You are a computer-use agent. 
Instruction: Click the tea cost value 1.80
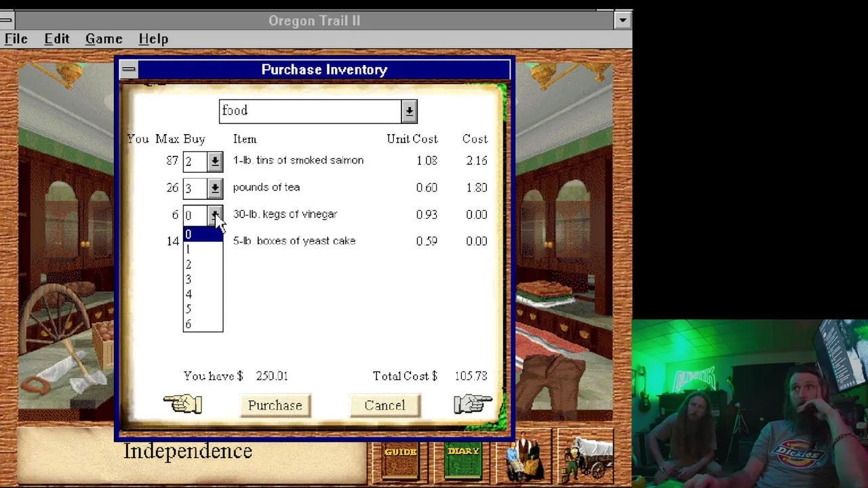click(477, 188)
